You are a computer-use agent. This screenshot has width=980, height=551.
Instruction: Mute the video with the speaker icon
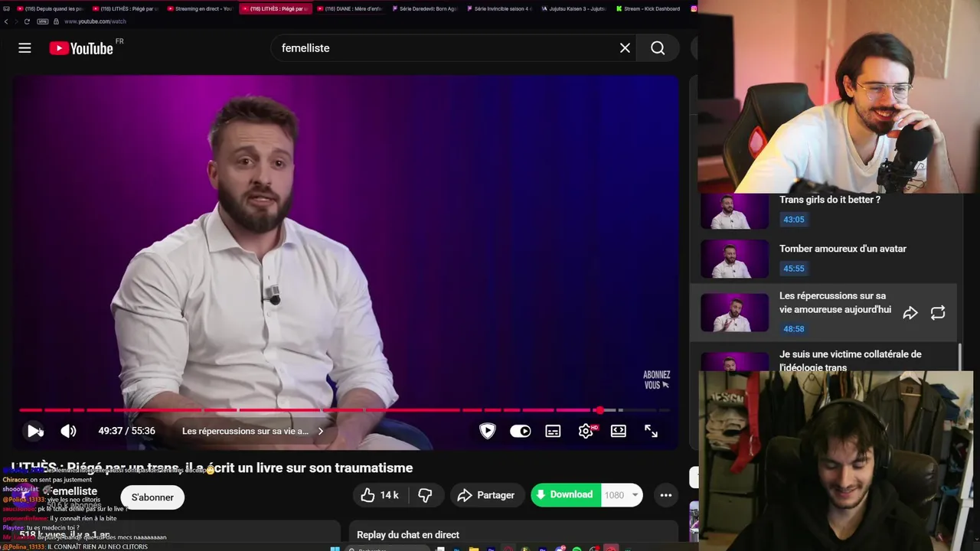pyautogui.click(x=68, y=431)
